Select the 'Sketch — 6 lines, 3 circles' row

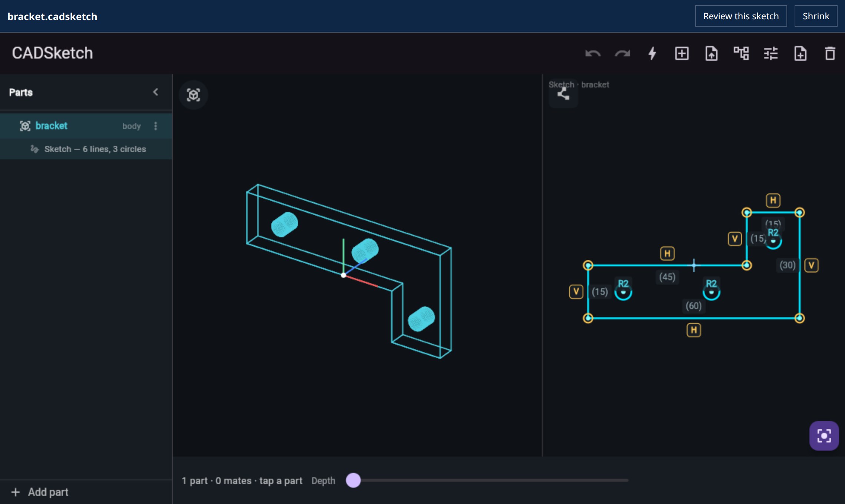coord(86,149)
